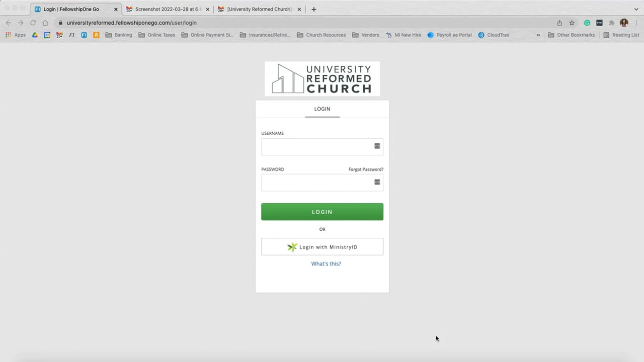Screen dimensions: 644x362
Task: Click Login with MinistryID
Action: tap(322, 247)
